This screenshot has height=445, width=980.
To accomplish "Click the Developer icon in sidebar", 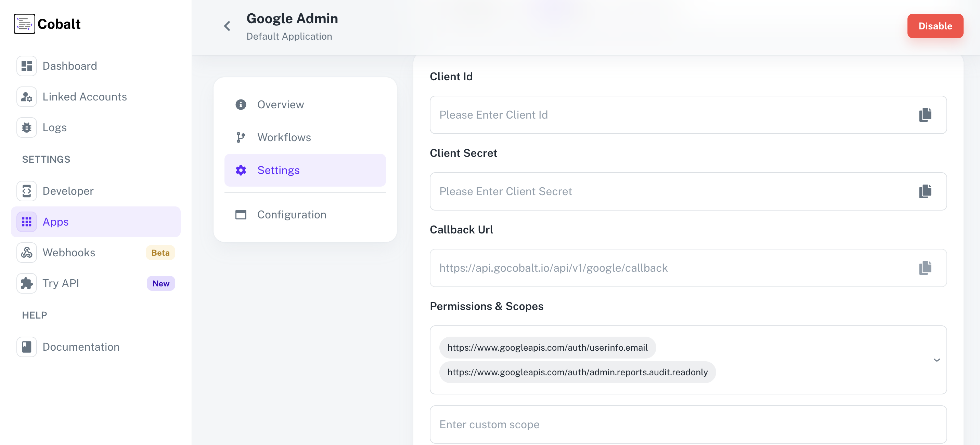I will [x=26, y=191].
